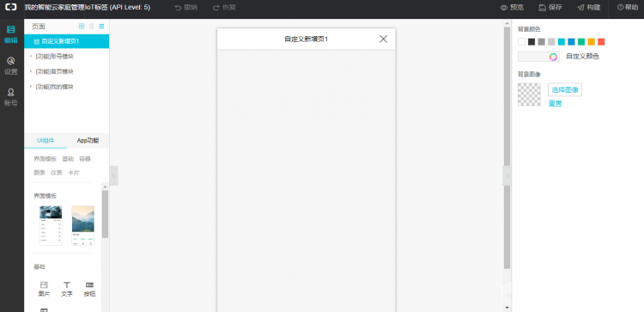
Task: Click the list menu icon in 页面 header
Action: (101, 27)
